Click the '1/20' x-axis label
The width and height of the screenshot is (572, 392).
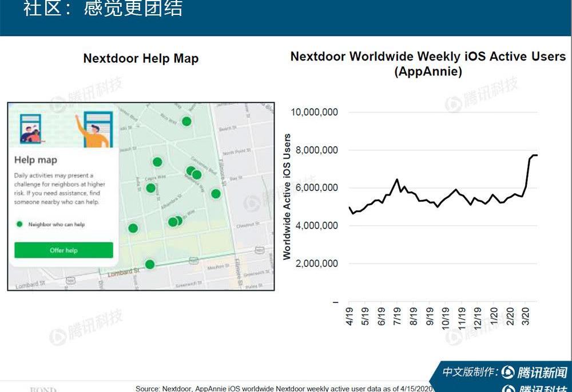point(494,316)
